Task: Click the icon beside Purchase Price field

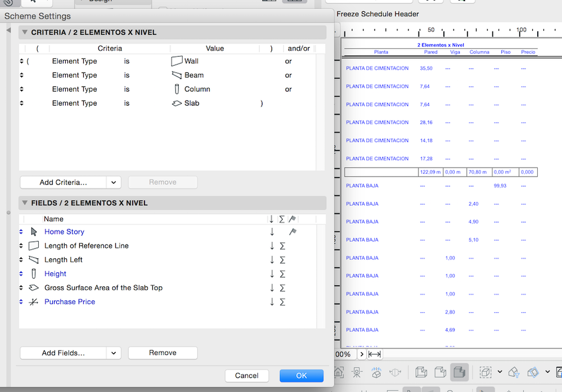Action: (x=34, y=301)
